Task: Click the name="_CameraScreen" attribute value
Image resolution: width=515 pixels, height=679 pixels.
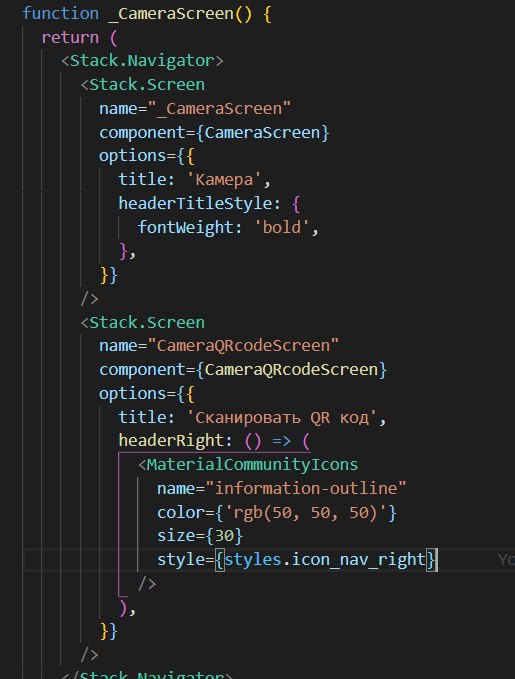Action: pyautogui.click(x=219, y=108)
